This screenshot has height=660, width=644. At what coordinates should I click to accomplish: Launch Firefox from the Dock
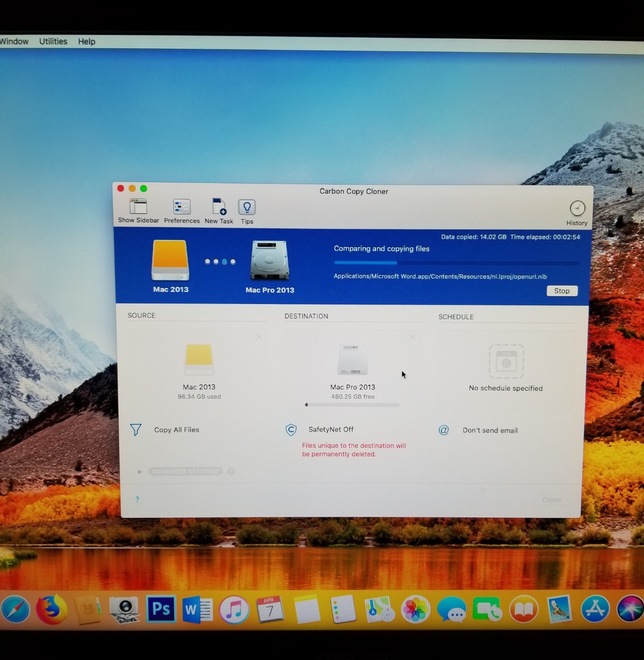coord(52,609)
